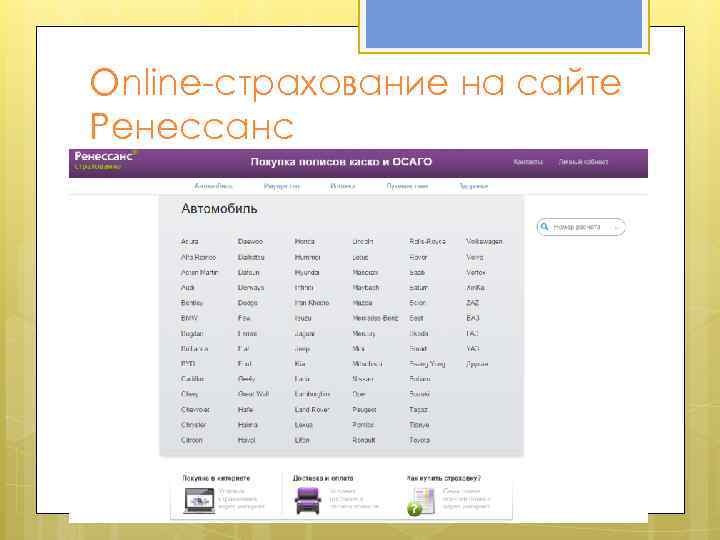Pick Iran Khodro in the list
The height and width of the screenshot is (540, 720).
(x=312, y=303)
